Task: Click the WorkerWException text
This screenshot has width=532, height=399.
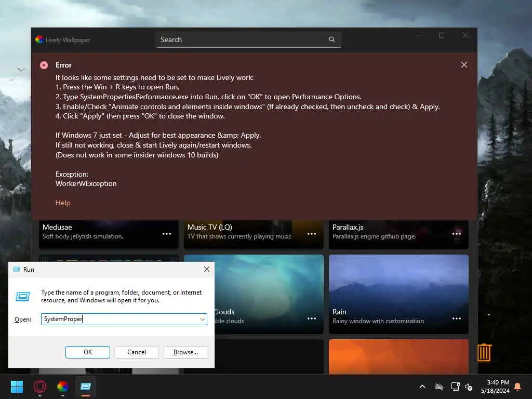Action: (x=86, y=183)
